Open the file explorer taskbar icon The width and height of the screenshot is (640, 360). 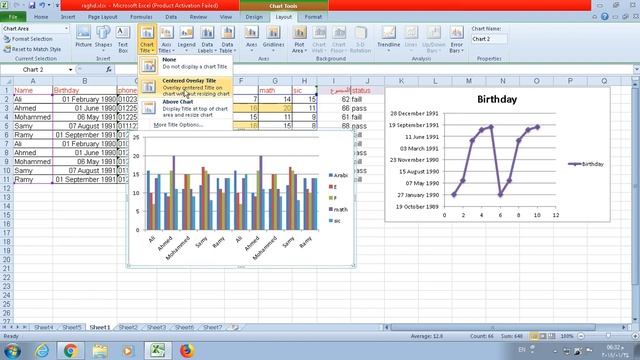(x=100, y=351)
